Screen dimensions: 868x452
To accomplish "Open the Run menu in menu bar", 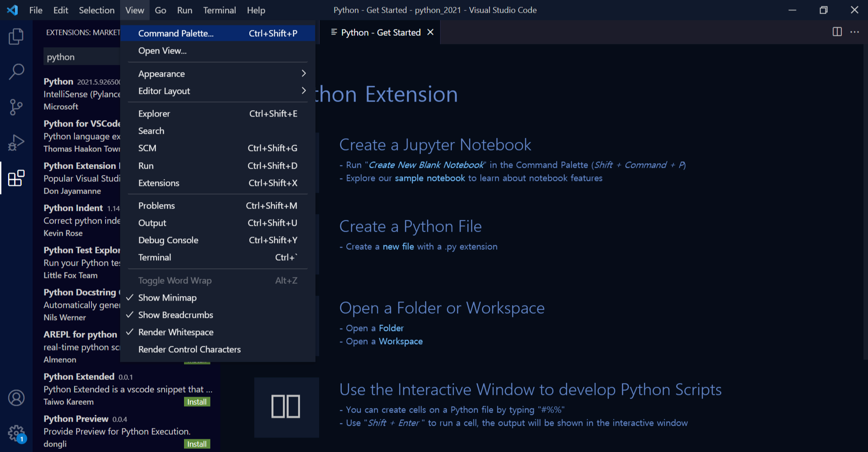I will point(184,10).
